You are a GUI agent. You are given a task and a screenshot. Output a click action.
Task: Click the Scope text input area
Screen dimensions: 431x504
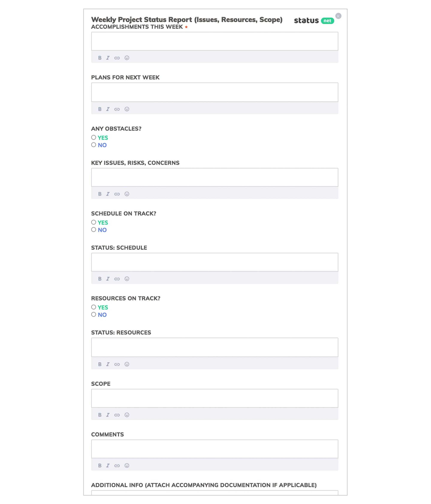click(x=214, y=398)
